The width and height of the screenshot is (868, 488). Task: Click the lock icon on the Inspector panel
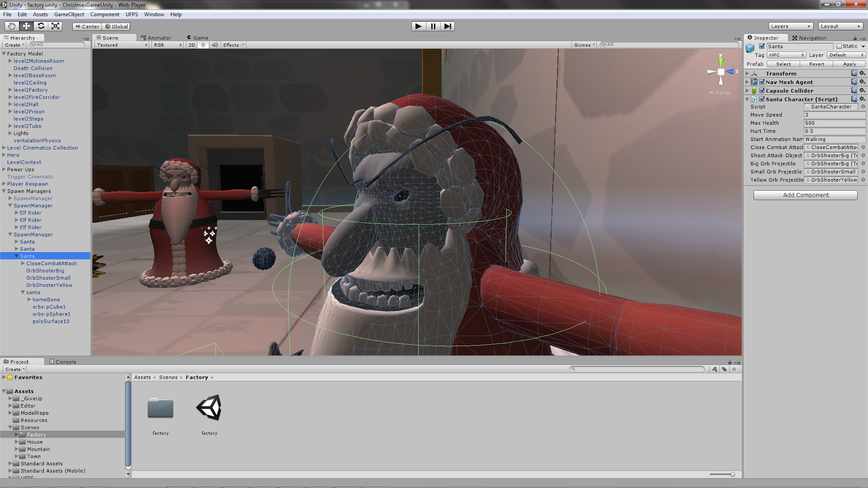pyautogui.click(x=855, y=38)
